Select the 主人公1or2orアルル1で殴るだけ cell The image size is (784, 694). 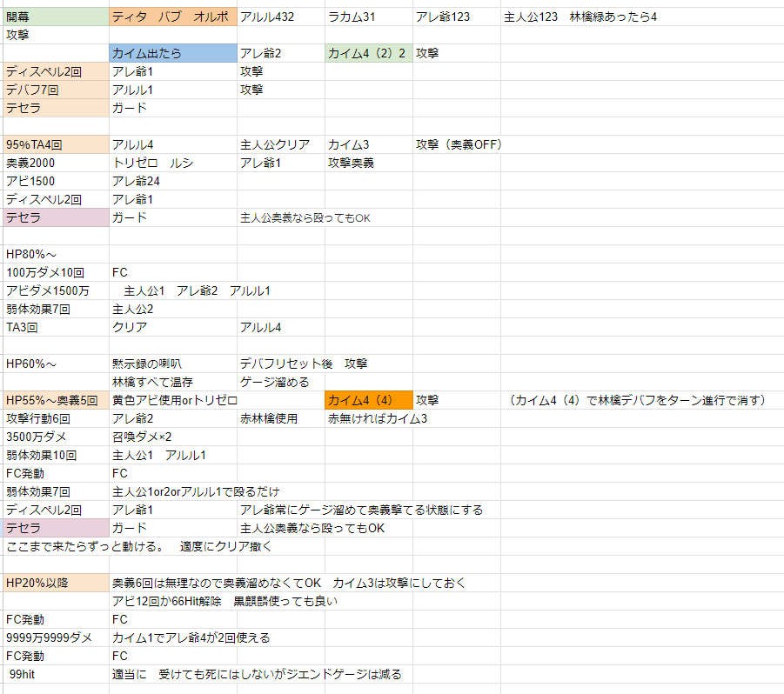(x=196, y=491)
